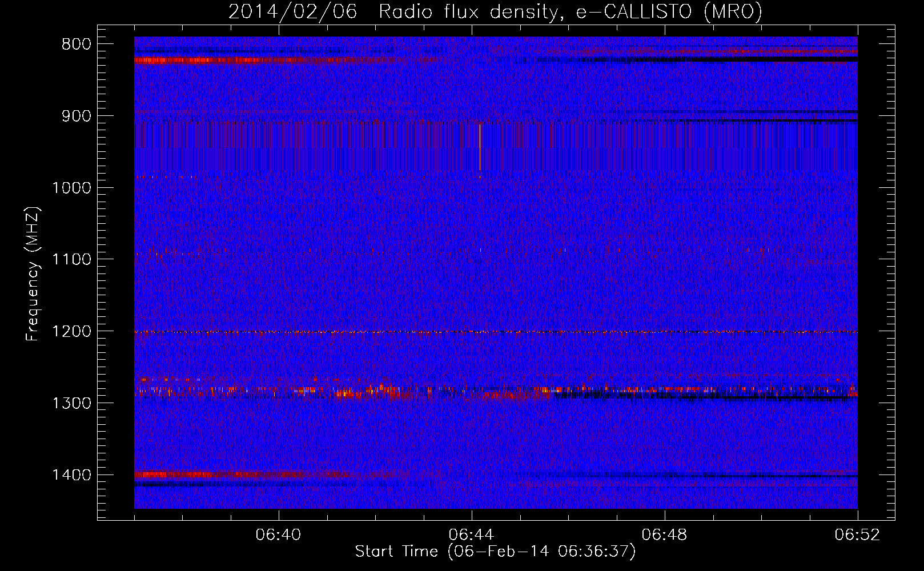Click the 06:48 time tick label
The height and width of the screenshot is (571, 924).
click(x=665, y=535)
